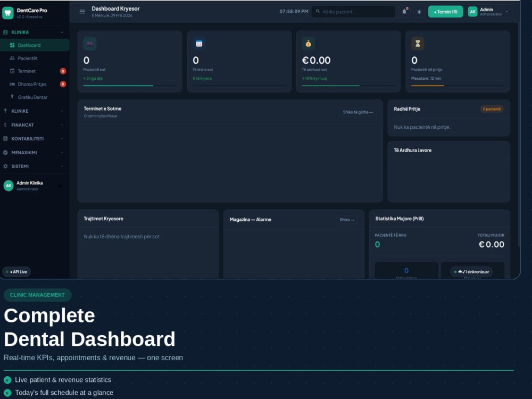Click the 0 pacientë badge
This screenshot has height=399, width=532.
point(492,109)
